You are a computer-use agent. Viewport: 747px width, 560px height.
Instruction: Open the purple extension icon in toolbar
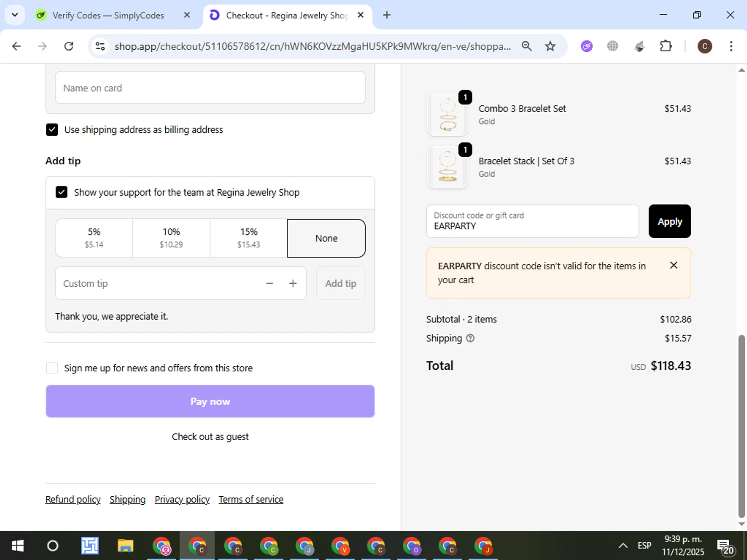tap(587, 46)
